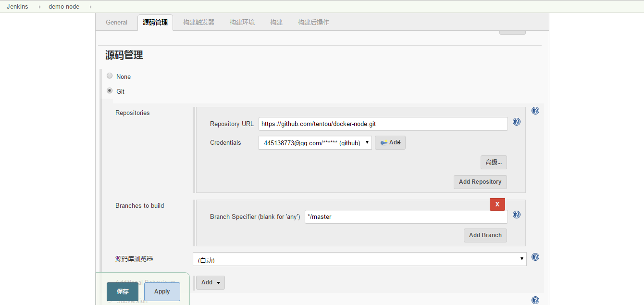Delete branch with red X button

click(497, 204)
